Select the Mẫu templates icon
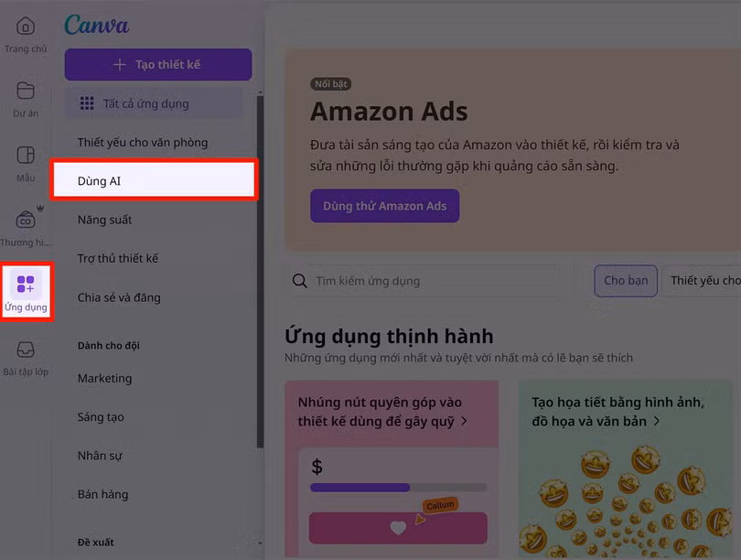 pos(26,155)
